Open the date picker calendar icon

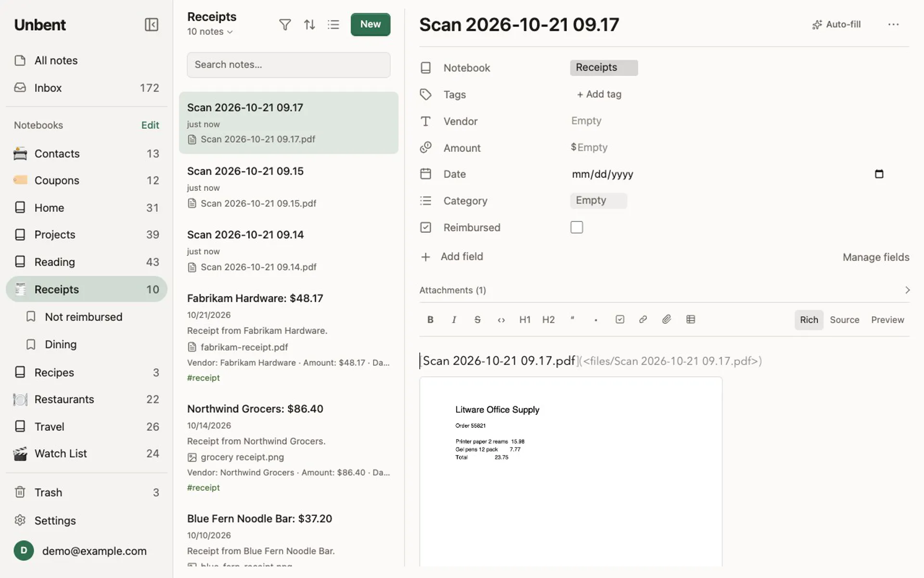coord(879,174)
